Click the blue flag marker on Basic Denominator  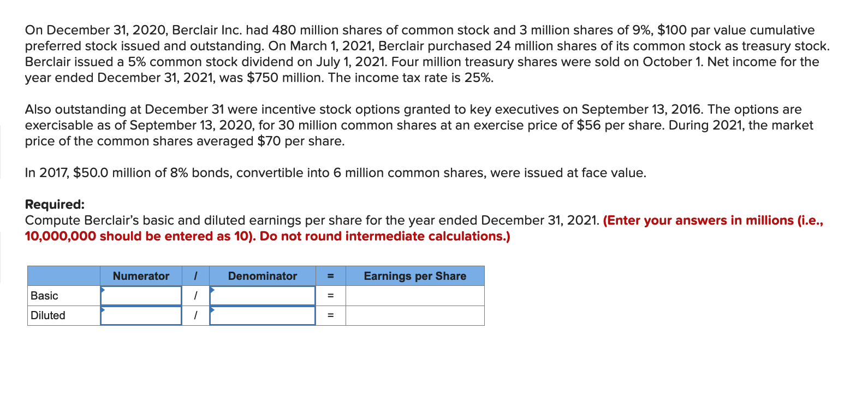tap(213, 289)
